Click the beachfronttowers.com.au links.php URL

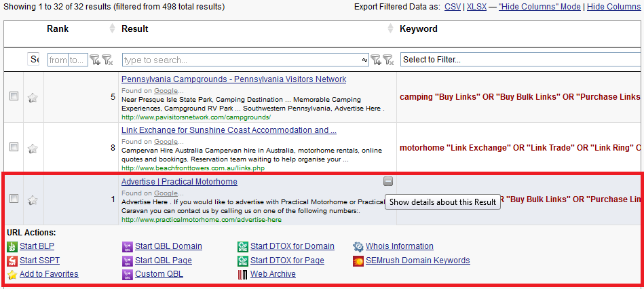click(x=193, y=168)
